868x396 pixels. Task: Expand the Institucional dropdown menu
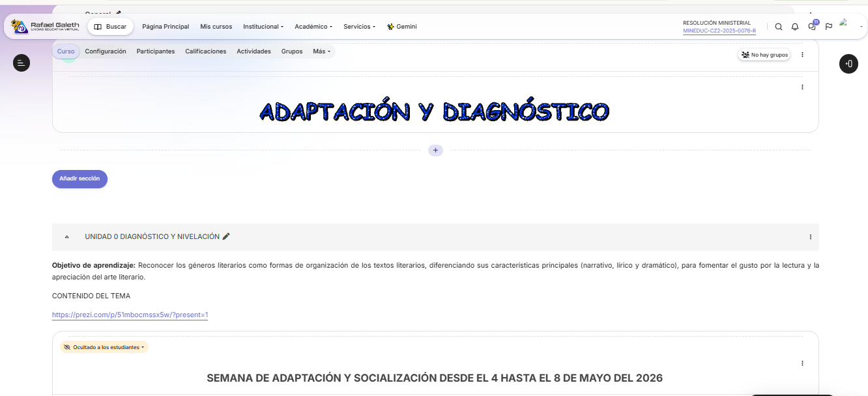(x=263, y=27)
